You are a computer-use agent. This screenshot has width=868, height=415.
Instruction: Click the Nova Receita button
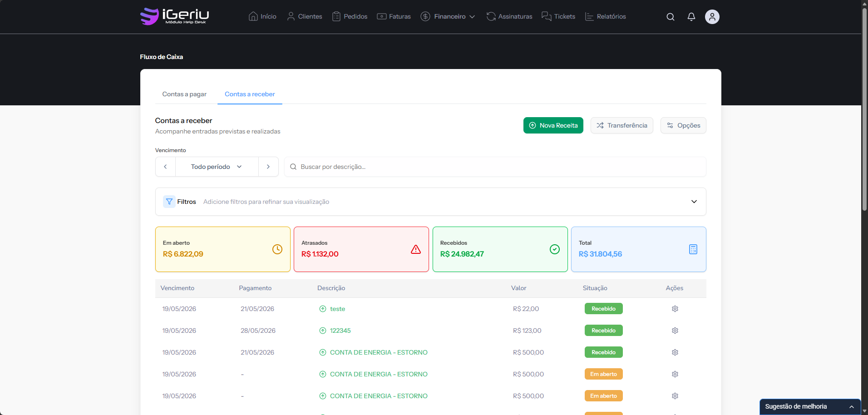click(x=553, y=125)
